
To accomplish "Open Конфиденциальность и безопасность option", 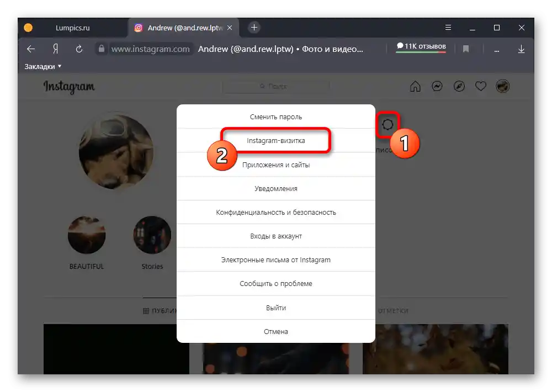I will [x=276, y=213].
